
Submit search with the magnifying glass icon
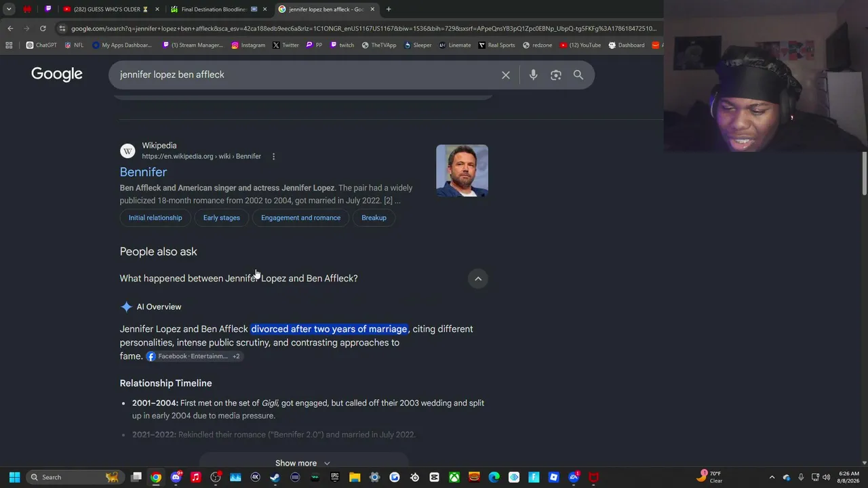[578, 75]
